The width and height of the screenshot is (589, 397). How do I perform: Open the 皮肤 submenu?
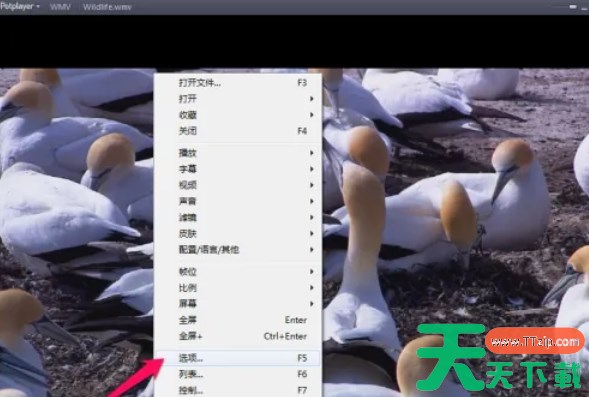pyautogui.click(x=238, y=234)
